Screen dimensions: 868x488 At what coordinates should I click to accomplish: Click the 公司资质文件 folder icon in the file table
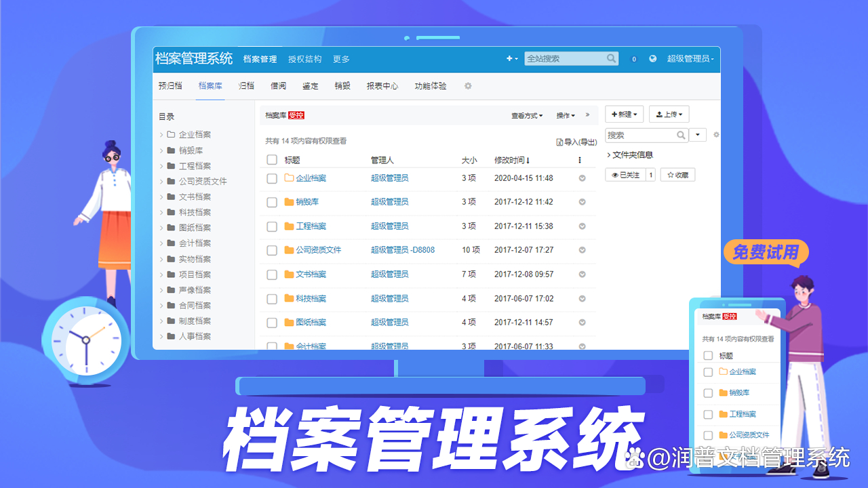click(x=289, y=250)
